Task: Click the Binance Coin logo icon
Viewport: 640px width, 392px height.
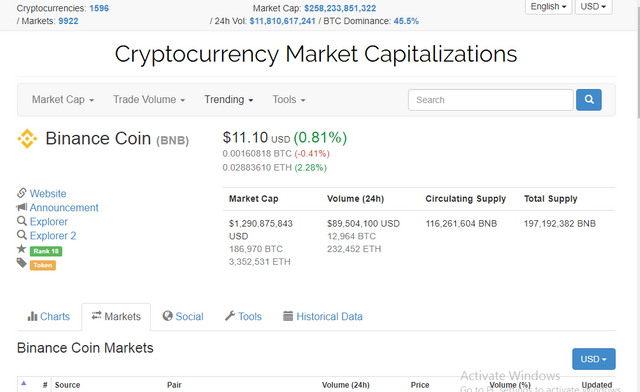Action: (x=27, y=139)
